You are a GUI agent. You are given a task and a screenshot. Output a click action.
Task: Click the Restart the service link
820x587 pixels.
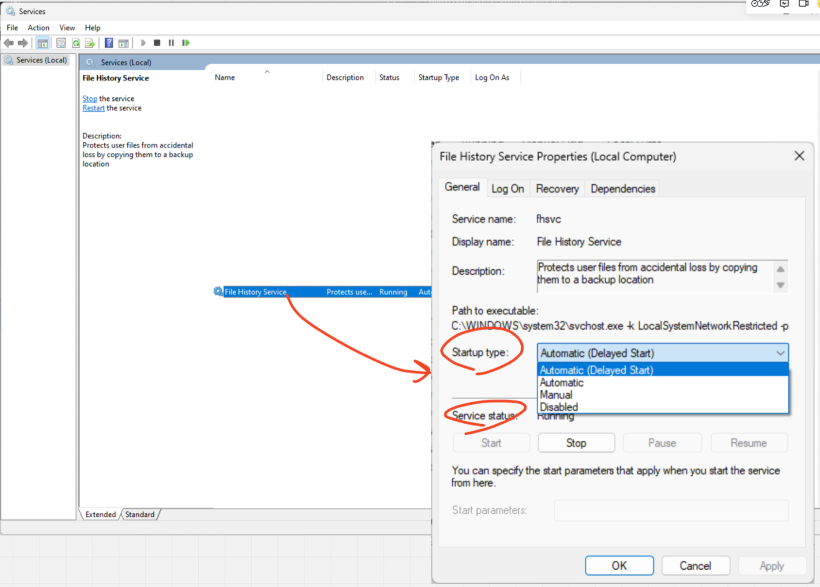point(93,108)
